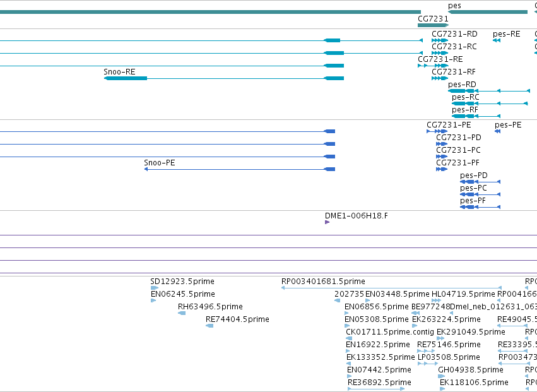Viewport: 537px width, 392px height.
Task: Select EST EN05308.5prime
Action: point(377,319)
